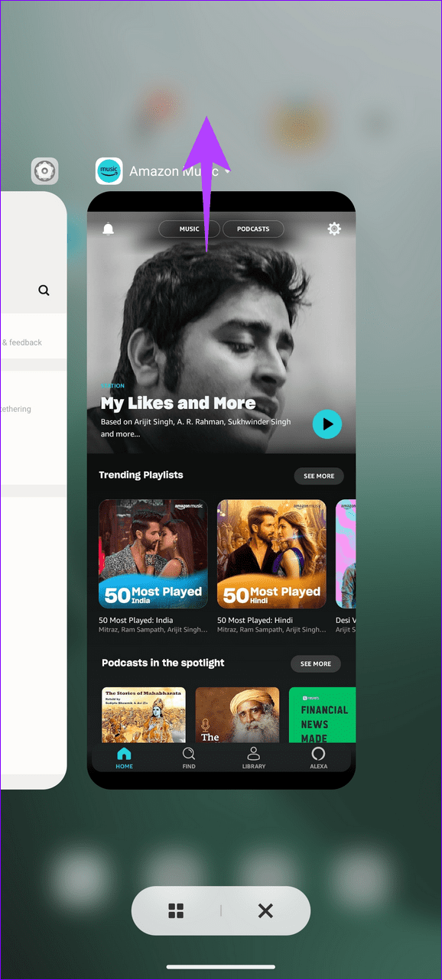This screenshot has width=442, height=980.
Task: Tap SEE MORE next to Podcasts in the spotlight
Action: click(x=316, y=664)
